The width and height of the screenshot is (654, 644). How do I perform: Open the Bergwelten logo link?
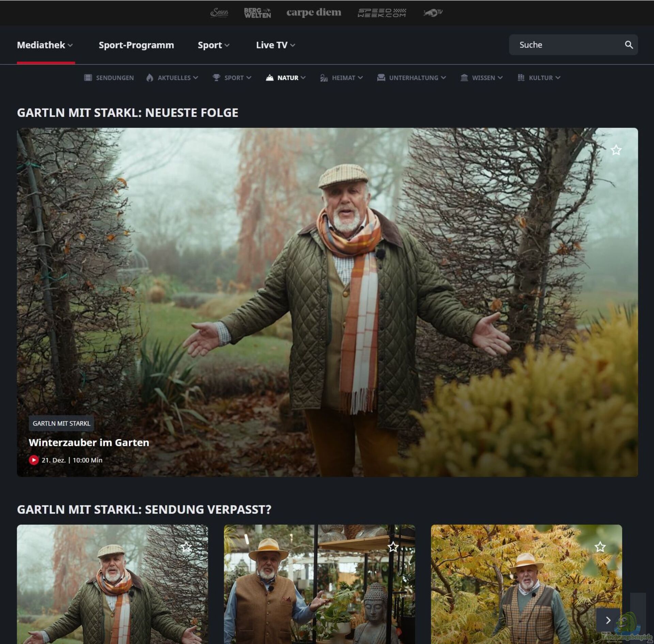click(257, 13)
